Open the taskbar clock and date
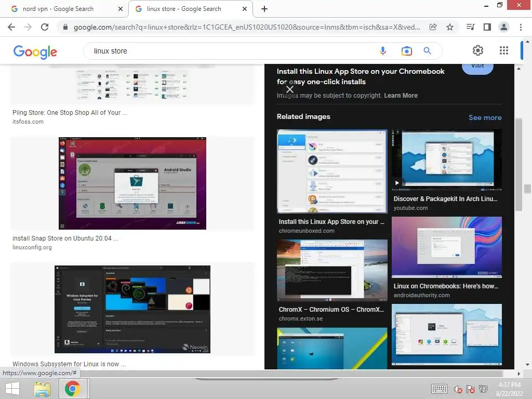The height and width of the screenshot is (399, 532). 509,389
